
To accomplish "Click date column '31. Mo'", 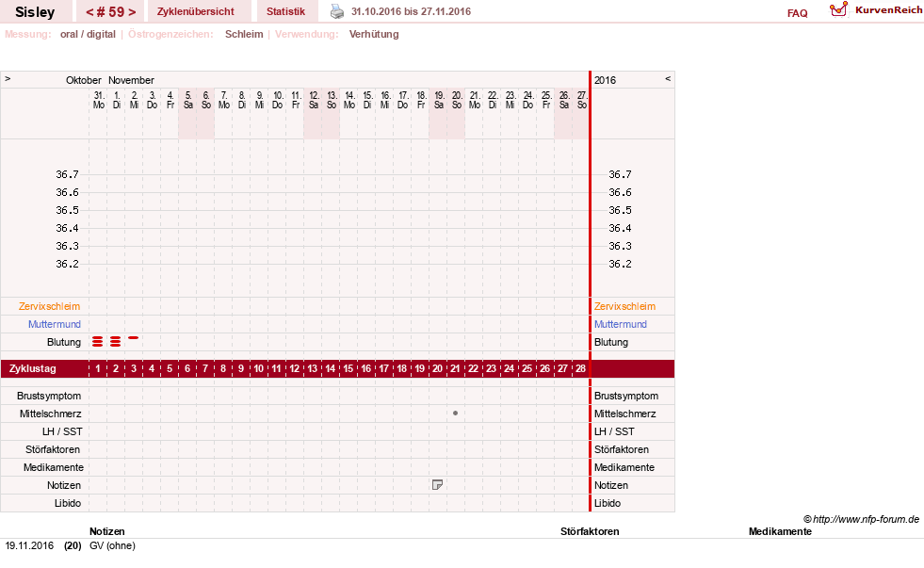I will [98, 100].
